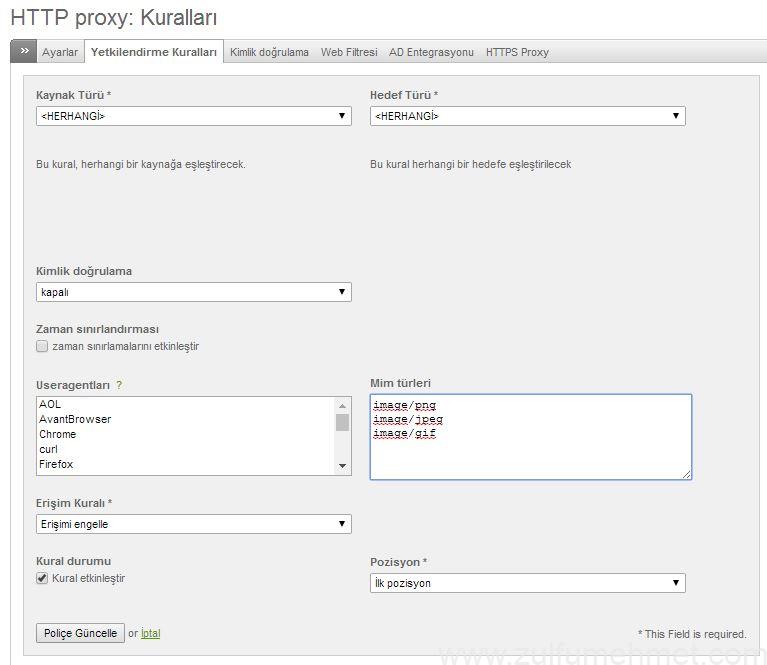Click the Mim türleri textarea resize handle
Viewport: 767px width, 665px height.
pyautogui.click(x=686, y=474)
